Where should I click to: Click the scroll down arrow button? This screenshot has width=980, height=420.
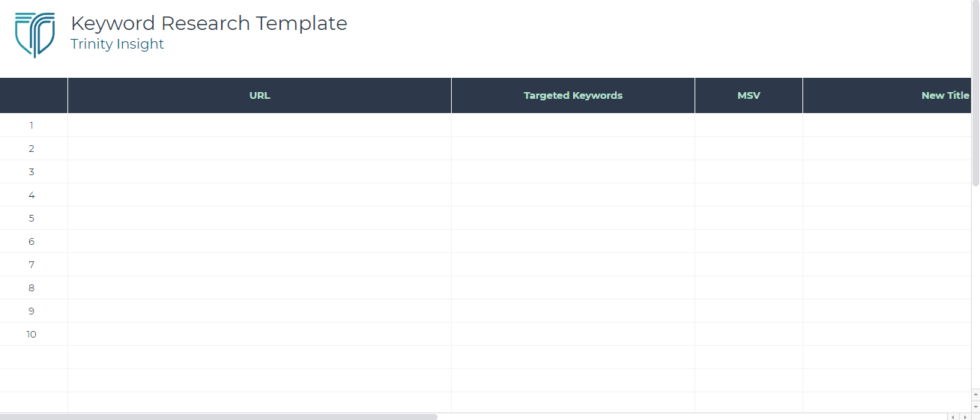pos(976,407)
